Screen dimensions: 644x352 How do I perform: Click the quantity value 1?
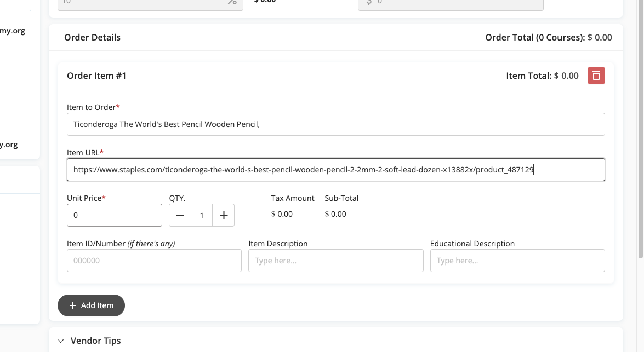(202, 215)
